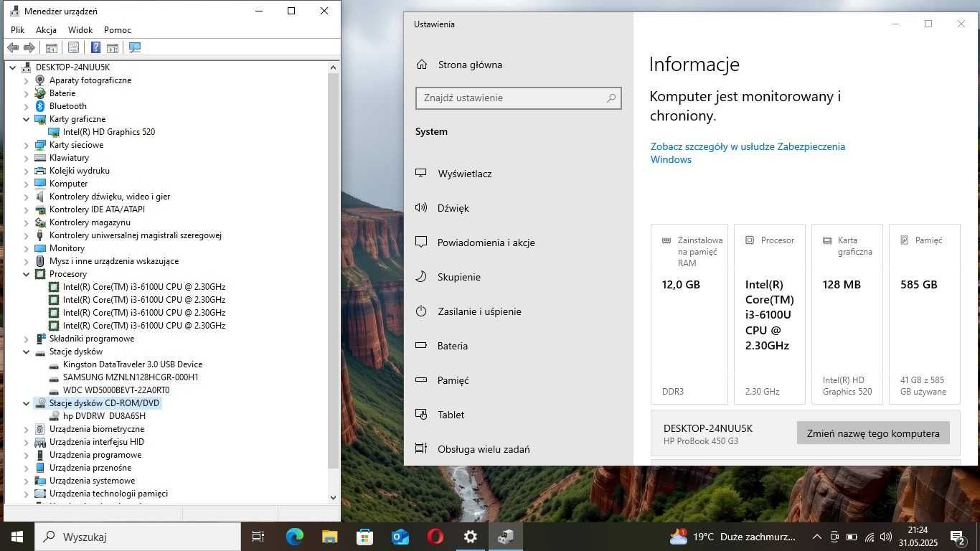Select Intel(R) HD Graphics 520 device
Image resolution: width=980 pixels, height=551 pixels.
[109, 132]
